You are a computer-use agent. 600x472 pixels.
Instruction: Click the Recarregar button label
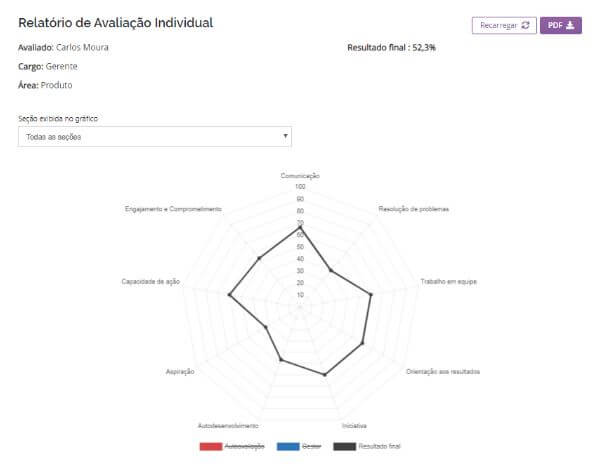pyautogui.click(x=498, y=25)
